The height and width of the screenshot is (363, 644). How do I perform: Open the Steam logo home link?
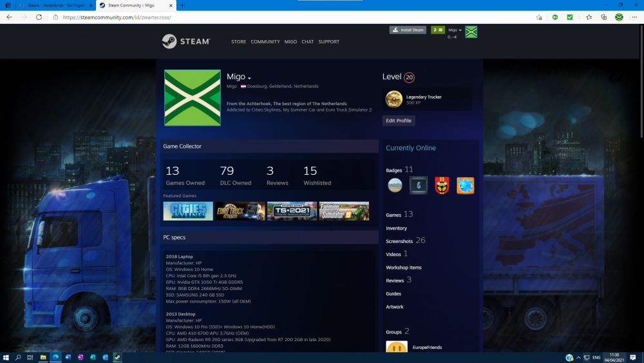(x=186, y=41)
